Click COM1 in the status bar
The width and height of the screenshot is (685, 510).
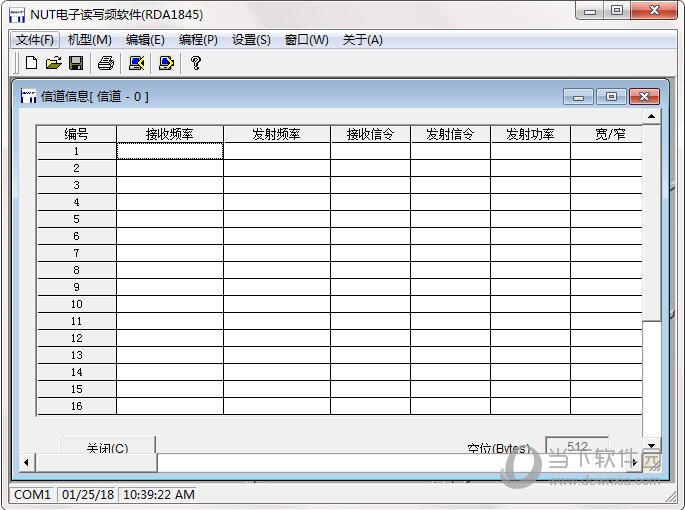(x=32, y=495)
